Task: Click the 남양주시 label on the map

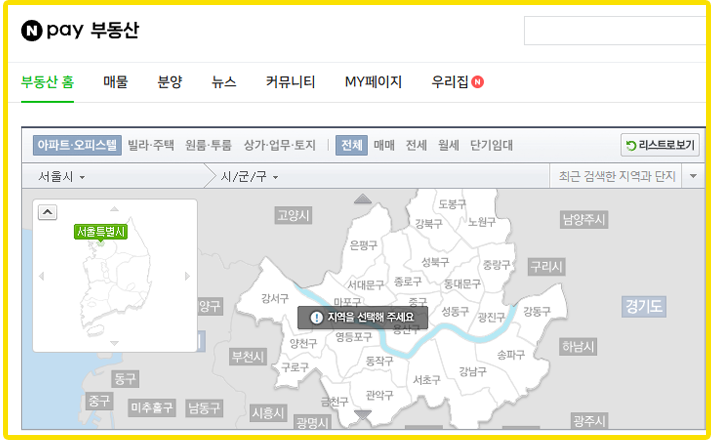Action: pos(584,220)
